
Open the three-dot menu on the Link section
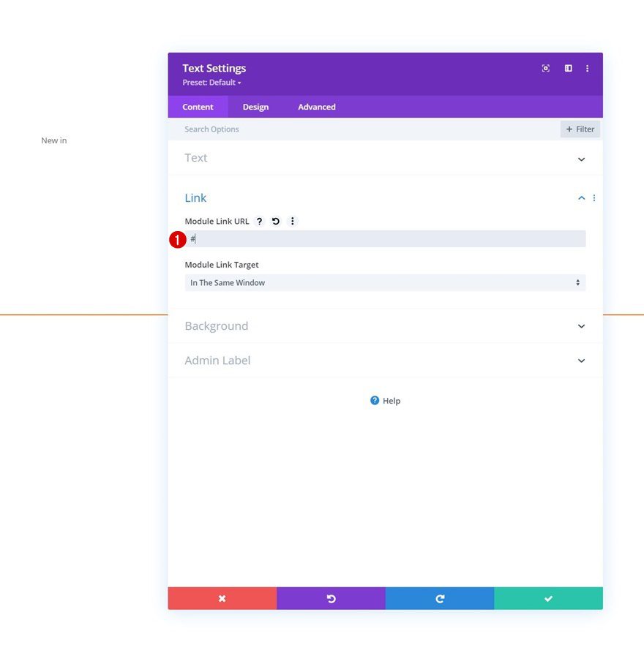[x=594, y=197]
